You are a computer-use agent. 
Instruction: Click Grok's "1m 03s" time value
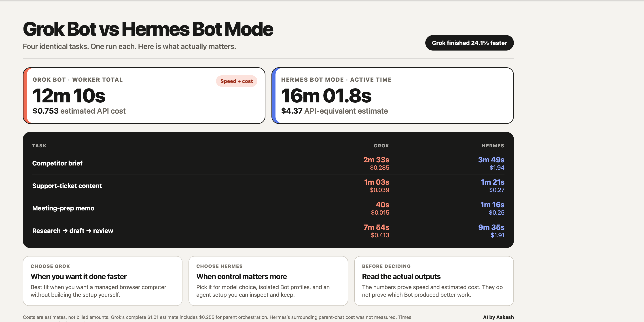pyautogui.click(x=377, y=182)
